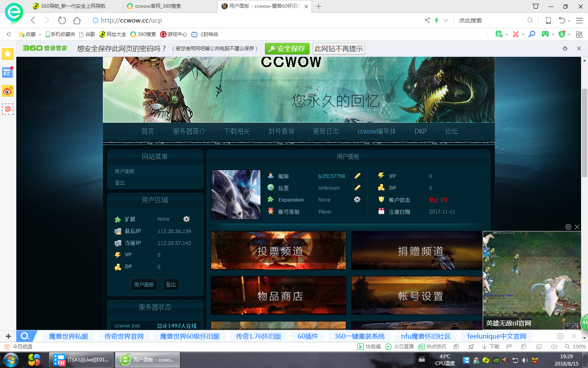Open the 投票频道 banner
This screenshot has width=588, height=368.
pos(278,250)
